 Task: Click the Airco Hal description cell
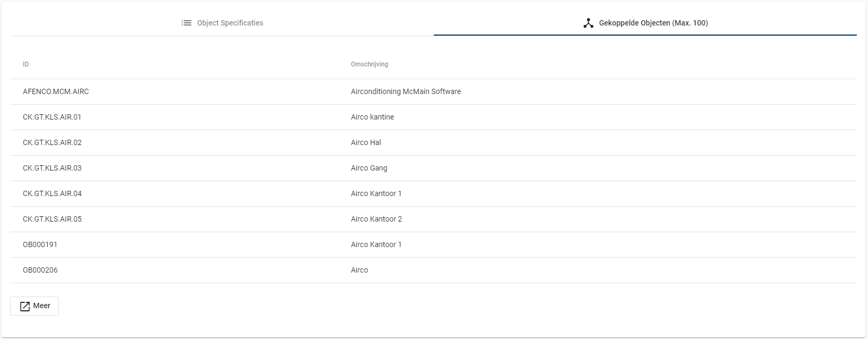click(x=366, y=142)
